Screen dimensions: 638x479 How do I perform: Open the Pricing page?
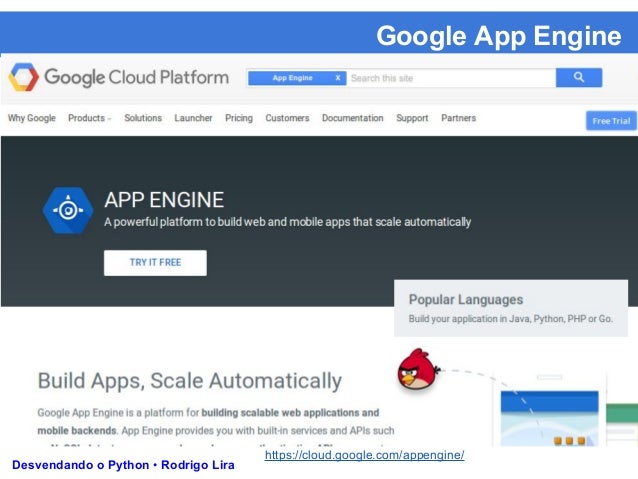239,118
